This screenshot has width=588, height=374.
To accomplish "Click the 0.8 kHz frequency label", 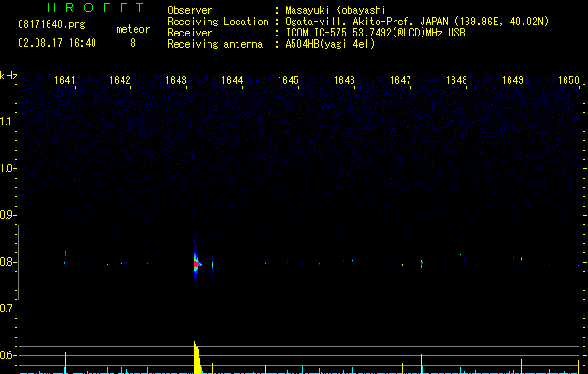I will 7,262.
